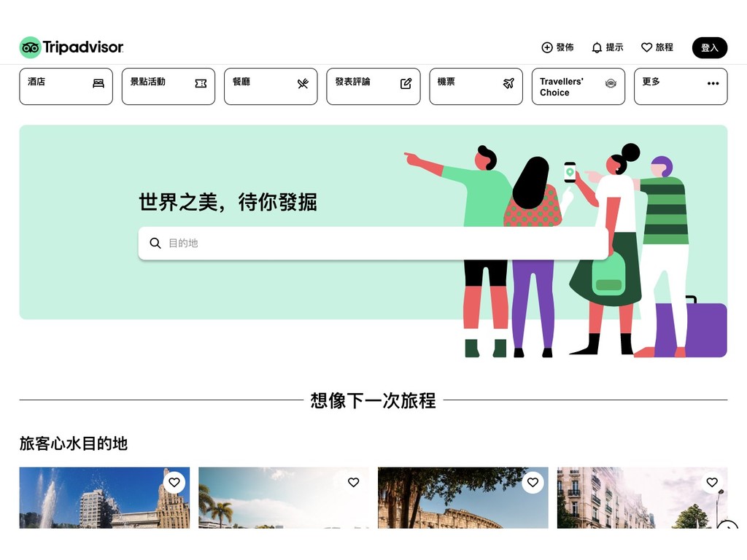Select the 酒店 hotels tab

coord(66,86)
